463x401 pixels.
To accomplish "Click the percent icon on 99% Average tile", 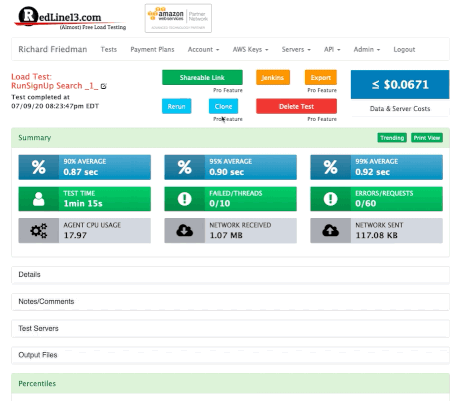I will [x=331, y=167].
